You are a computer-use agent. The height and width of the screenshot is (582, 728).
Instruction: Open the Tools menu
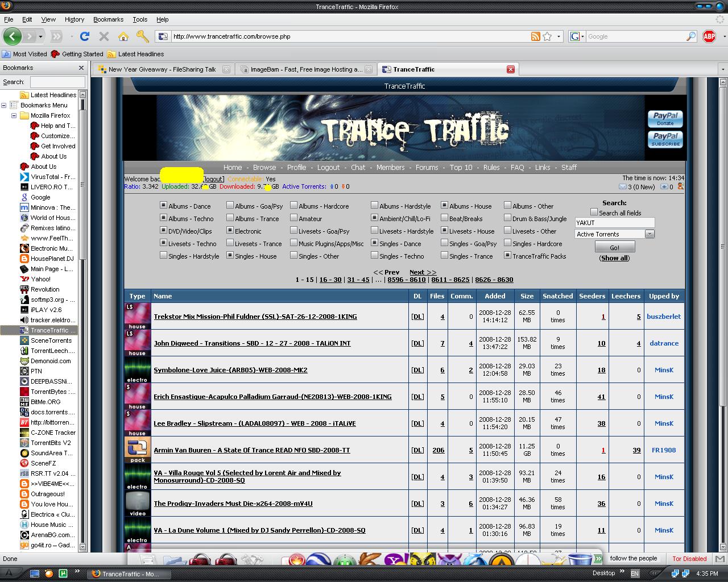point(140,19)
